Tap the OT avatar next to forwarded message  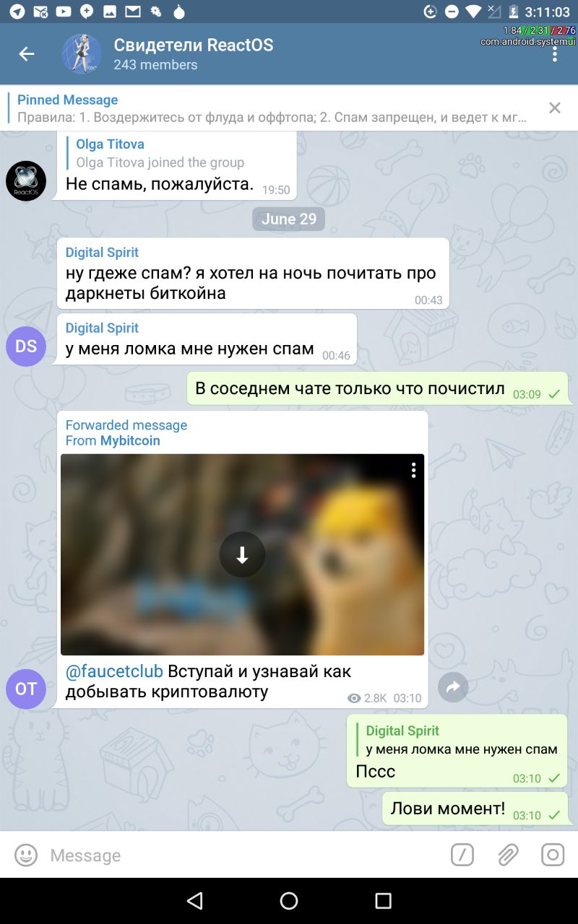tap(26, 689)
